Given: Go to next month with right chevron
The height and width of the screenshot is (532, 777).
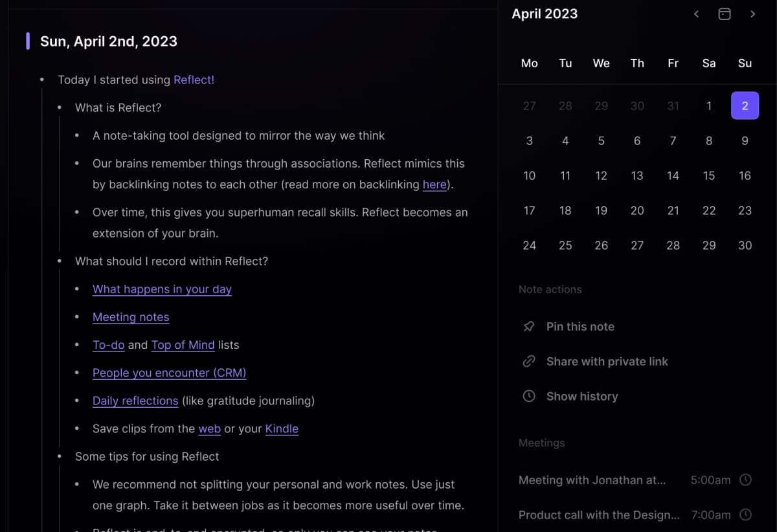Looking at the screenshot, I should point(752,14).
